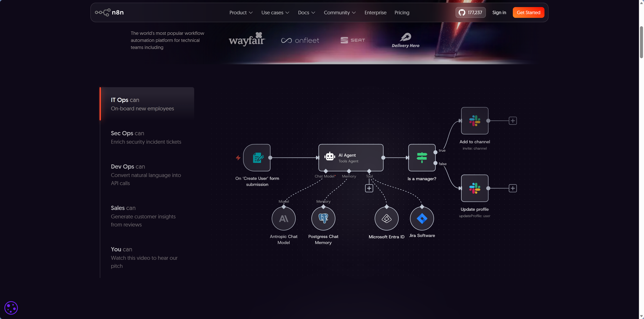Switch to the Sec Ops tab
644x319 pixels.
(146, 137)
